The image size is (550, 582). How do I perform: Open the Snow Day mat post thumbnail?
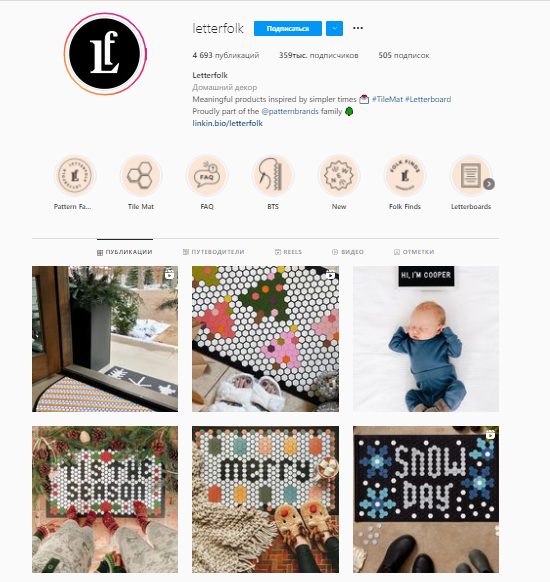point(426,499)
